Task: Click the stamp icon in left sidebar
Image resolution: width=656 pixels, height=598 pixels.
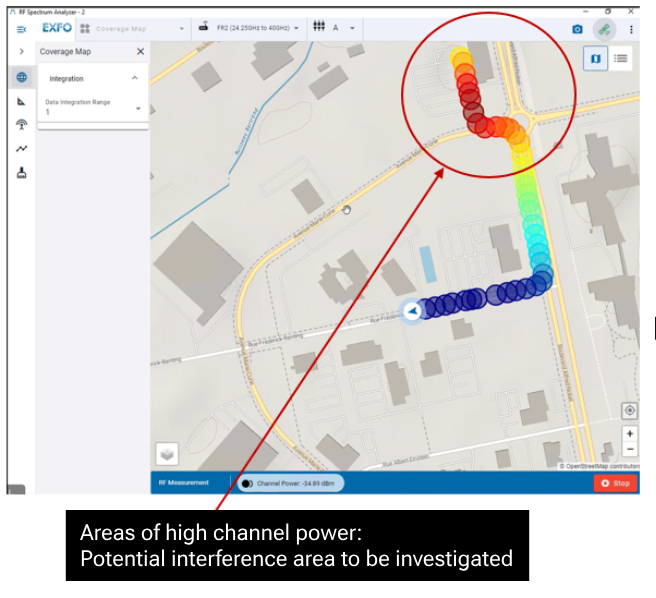Action: [21, 172]
